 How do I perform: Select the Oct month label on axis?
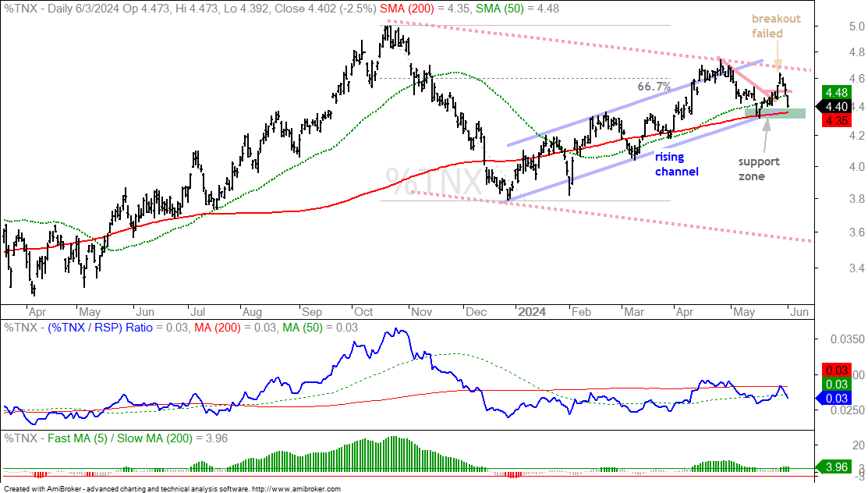(363, 312)
